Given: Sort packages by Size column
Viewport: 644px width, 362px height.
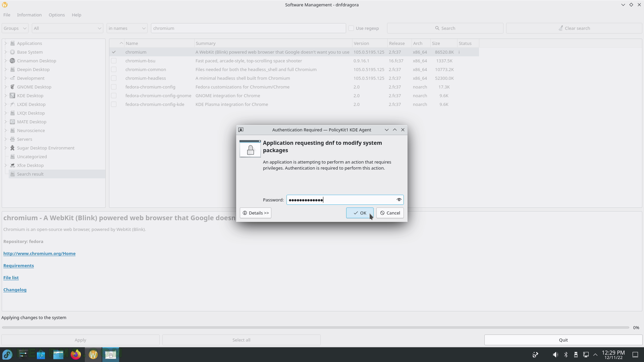Looking at the screenshot, I should point(444,43).
